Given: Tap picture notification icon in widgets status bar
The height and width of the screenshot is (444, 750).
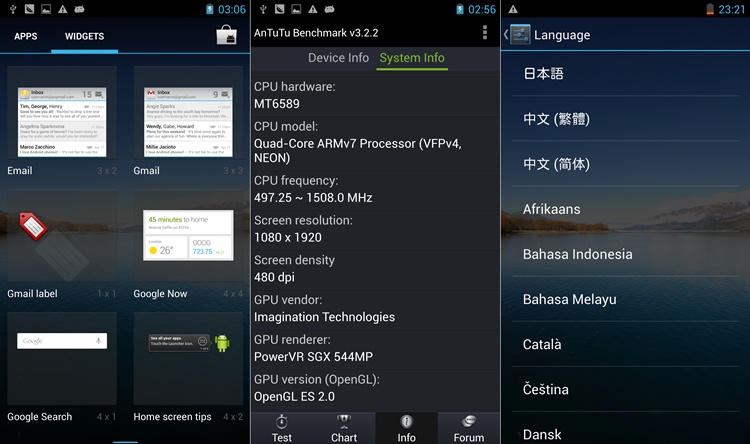Looking at the screenshot, I should tap(46, 9).
